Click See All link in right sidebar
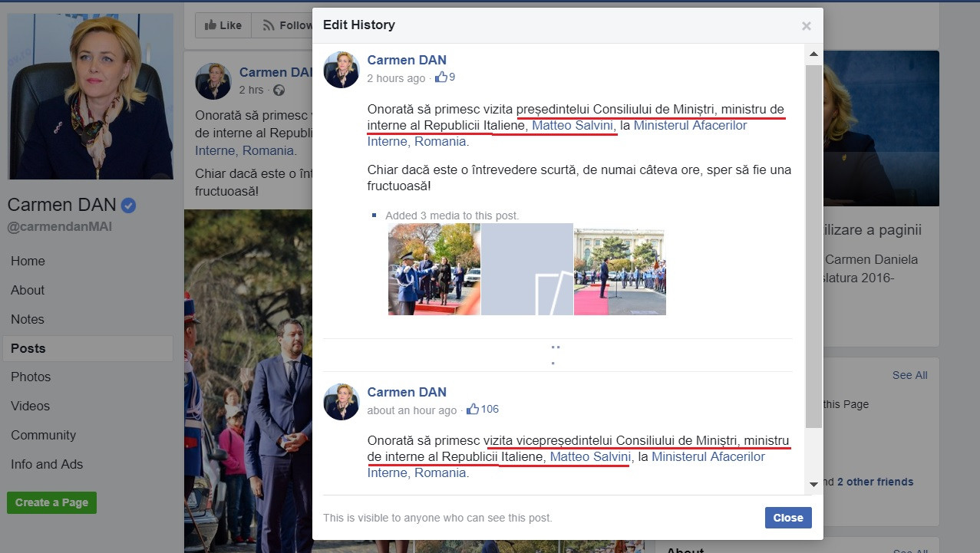 (909, 375)
